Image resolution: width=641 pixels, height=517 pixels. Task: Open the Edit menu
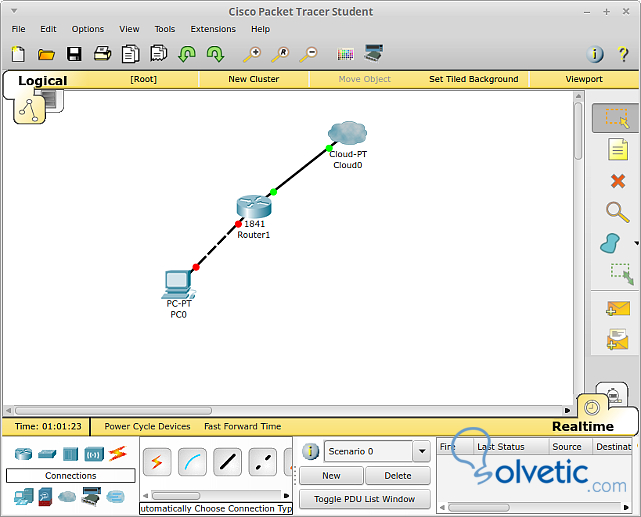(48, 29)
